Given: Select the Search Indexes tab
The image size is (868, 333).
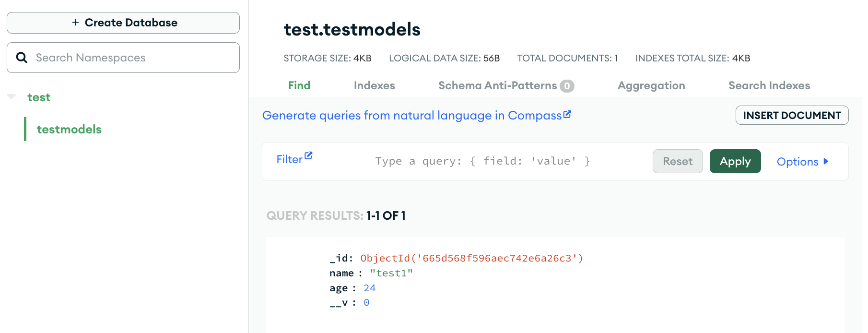Looking at the screenshot, I should click(769, 85).
